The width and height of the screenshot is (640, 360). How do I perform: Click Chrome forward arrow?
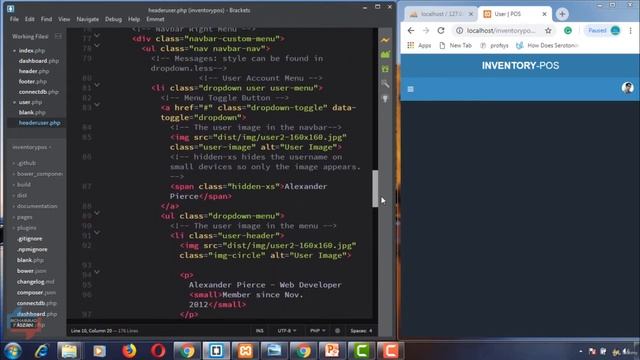426,31
